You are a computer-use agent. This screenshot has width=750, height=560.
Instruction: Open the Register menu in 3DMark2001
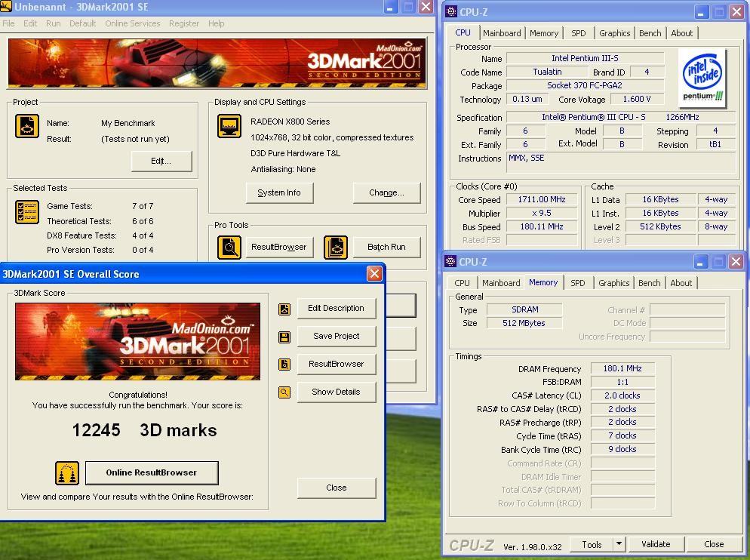[x=183, y=23]
